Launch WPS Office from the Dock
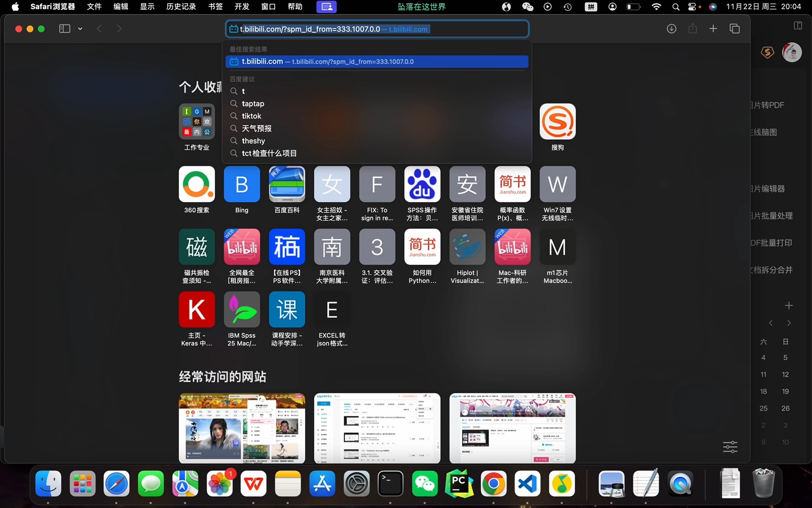This screenshot has width=812, height=508. pyautogui.click(x=254, y=484)
